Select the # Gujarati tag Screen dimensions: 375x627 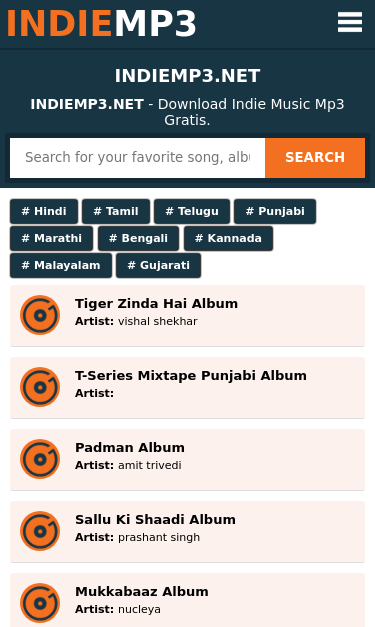158,265
